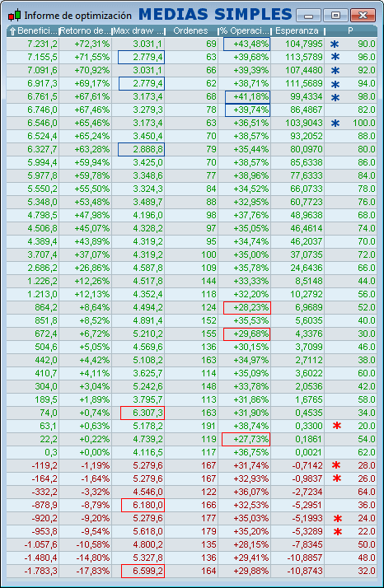Click blue asterisk in row P 90.0

point(335,44)
